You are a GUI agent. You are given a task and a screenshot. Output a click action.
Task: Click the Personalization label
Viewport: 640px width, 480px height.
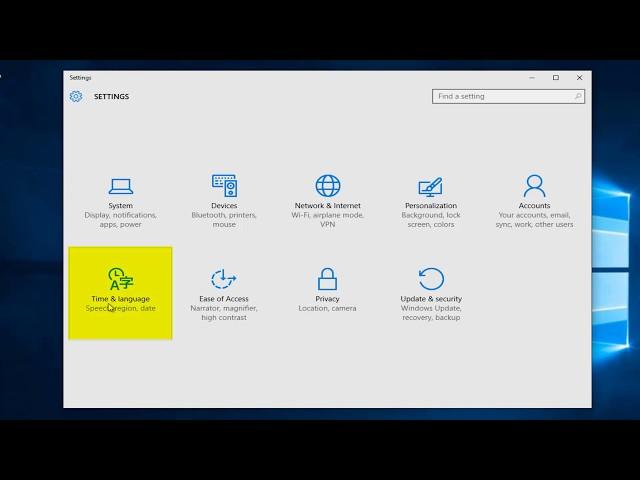coord(431,206)
